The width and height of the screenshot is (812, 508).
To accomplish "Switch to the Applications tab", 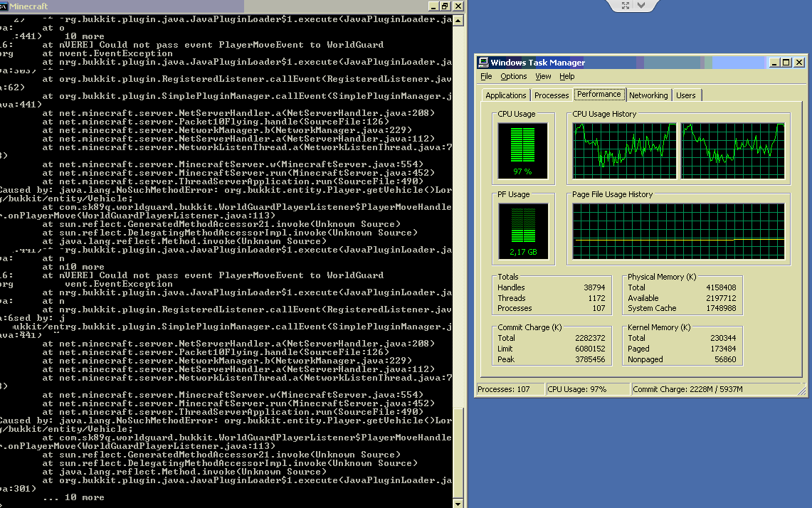I will 505,95.
